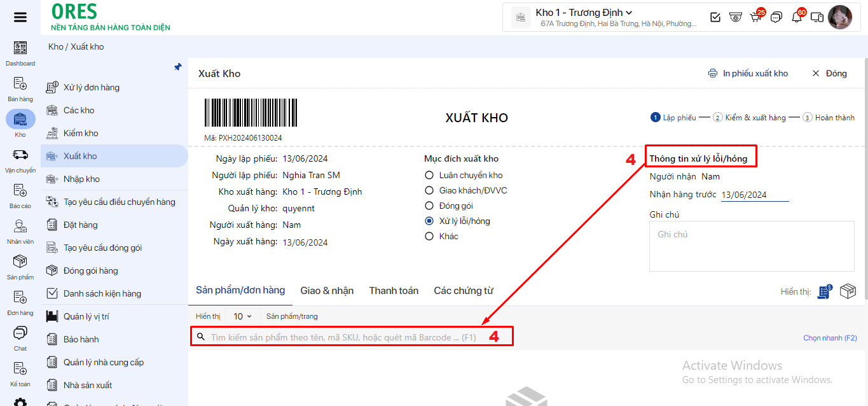
Task: Open the hamburger main menu
Action: coord(20,17)
